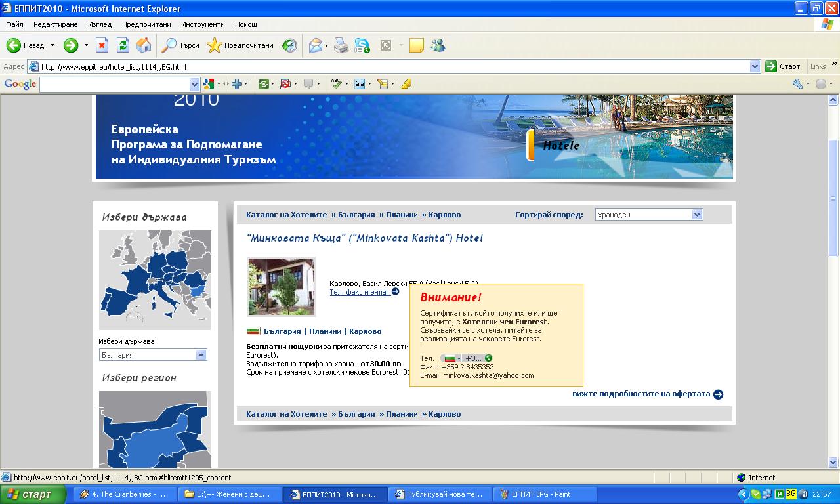
Task: Open the Изглед menu
Action: (x=100, y=24)
